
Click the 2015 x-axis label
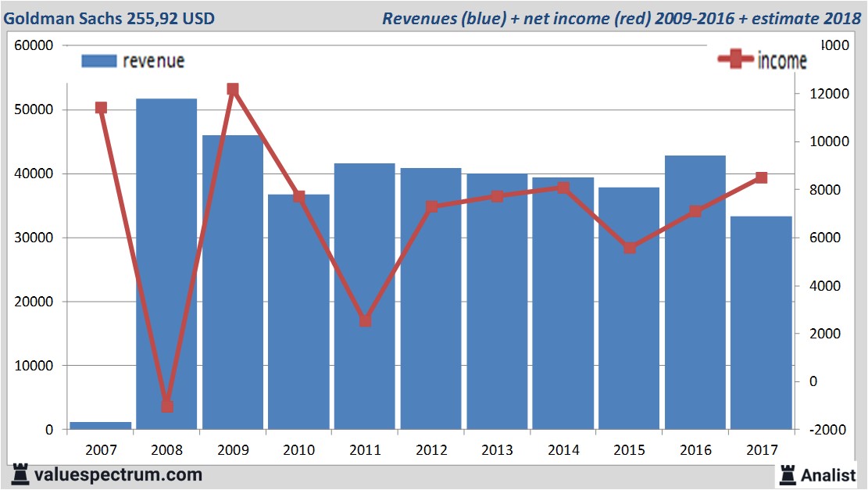630,449
